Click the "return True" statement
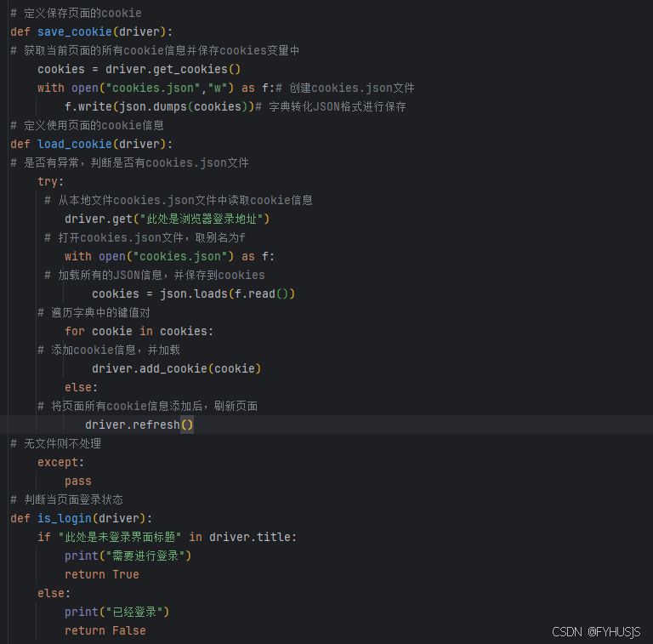The height and width of the screenshot is (644, 653). coord(102,575)
